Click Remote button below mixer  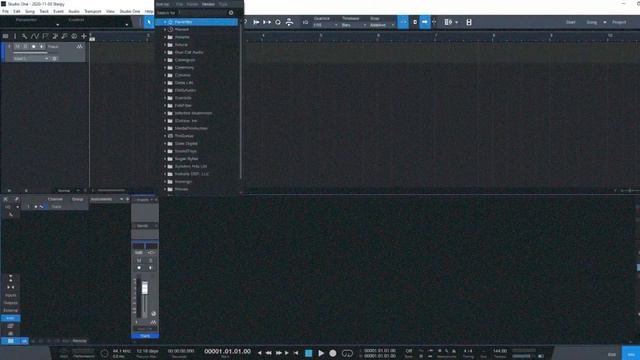[x=80, y=341]
